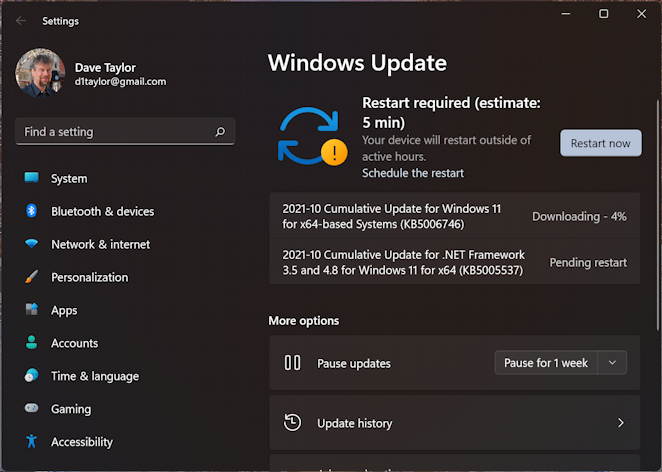The width and height of the screenshot is (662, 472).
Task: Click the System monitor icon
Action: (x=32, y=178)
